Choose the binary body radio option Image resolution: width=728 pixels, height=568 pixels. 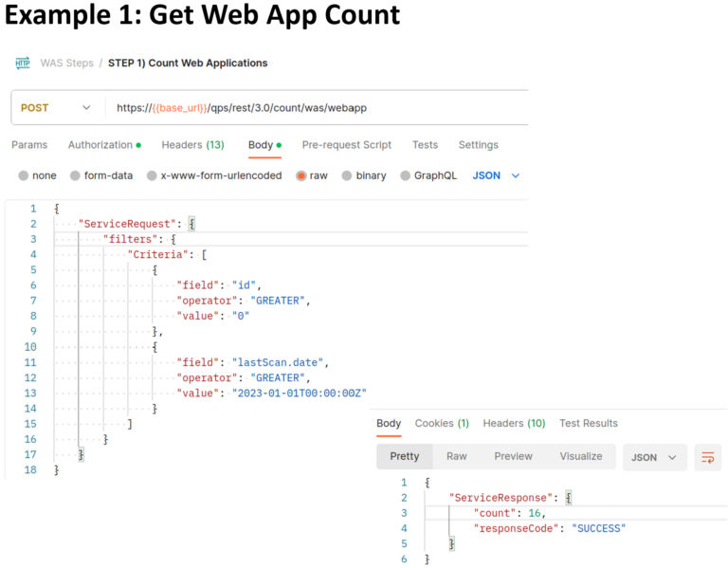(347, 175)
